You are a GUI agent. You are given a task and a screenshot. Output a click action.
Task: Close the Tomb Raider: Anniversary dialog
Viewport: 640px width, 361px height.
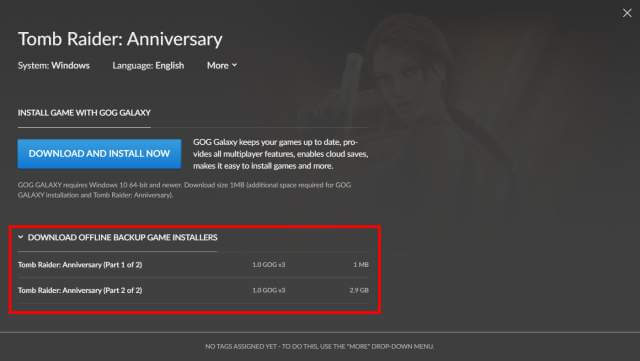pyautogui.click(x=627, y=13)
